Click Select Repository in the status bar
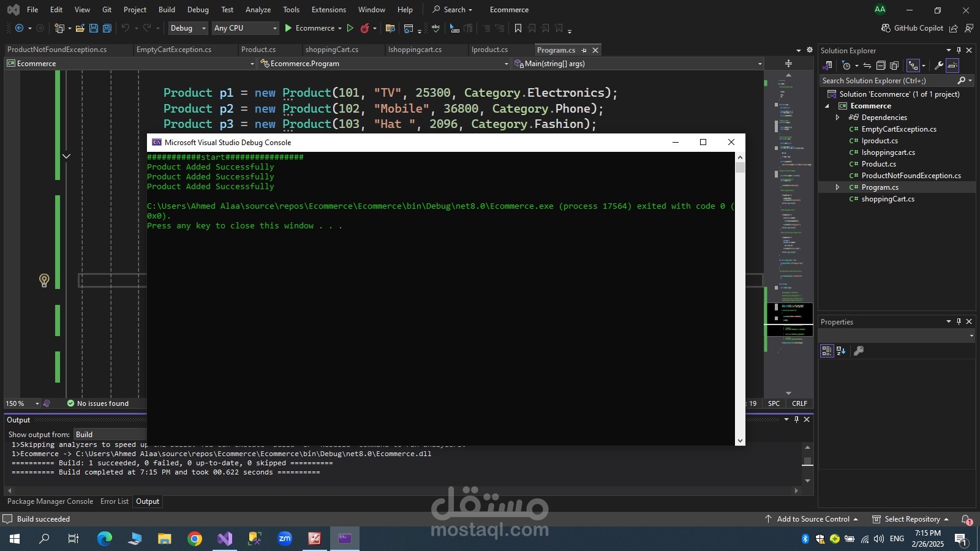980x551 pixels. coord(910,519)
